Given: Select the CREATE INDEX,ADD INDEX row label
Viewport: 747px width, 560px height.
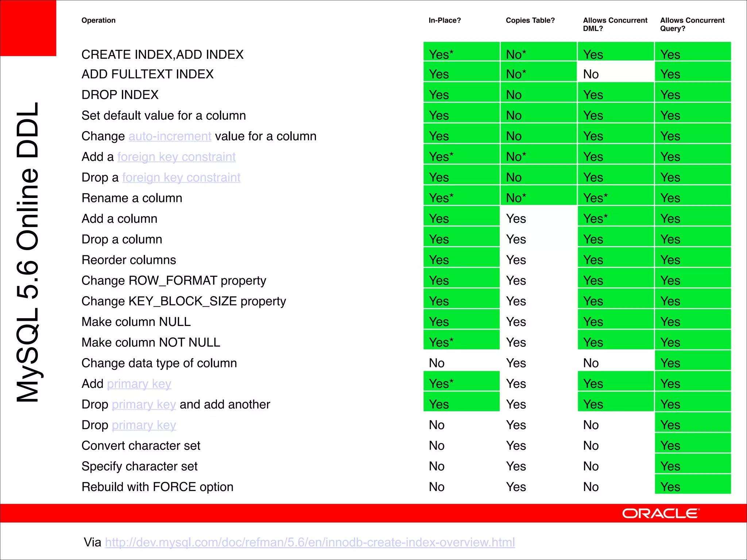Looking at the screenshot, I should coord(163,55).
